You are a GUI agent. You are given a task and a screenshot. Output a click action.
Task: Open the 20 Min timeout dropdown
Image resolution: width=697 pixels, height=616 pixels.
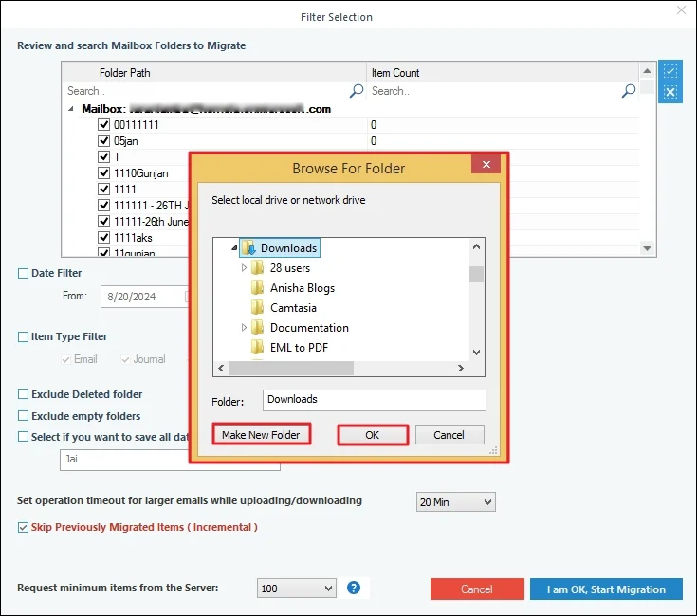(455, 502)
